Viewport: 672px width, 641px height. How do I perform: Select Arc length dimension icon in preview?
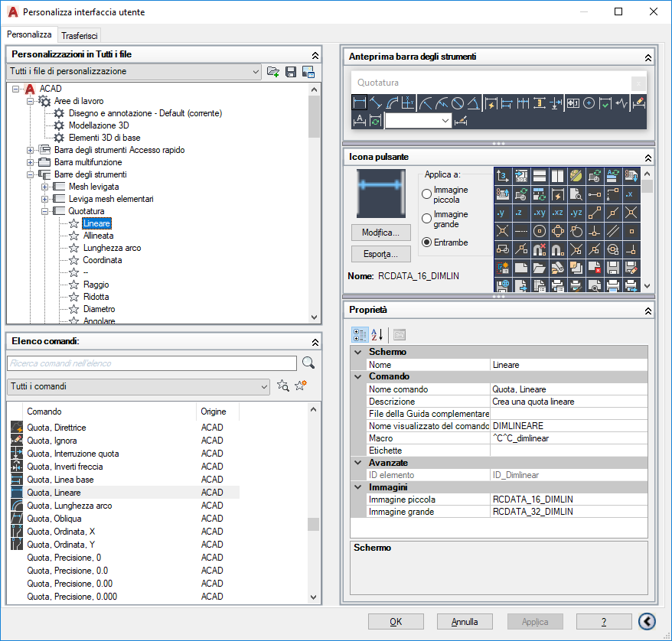tap(392, 103)
